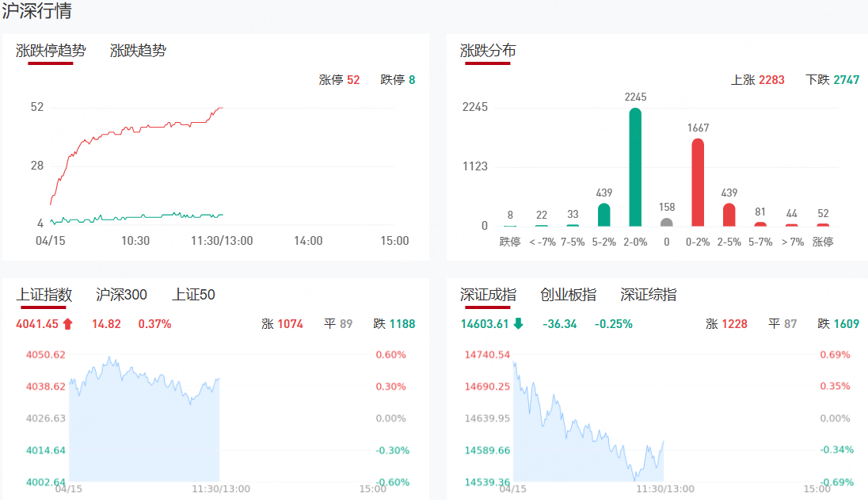Click the 沪深行情 page title
This screenshot has width=868, height=500.
pos(37,11)
